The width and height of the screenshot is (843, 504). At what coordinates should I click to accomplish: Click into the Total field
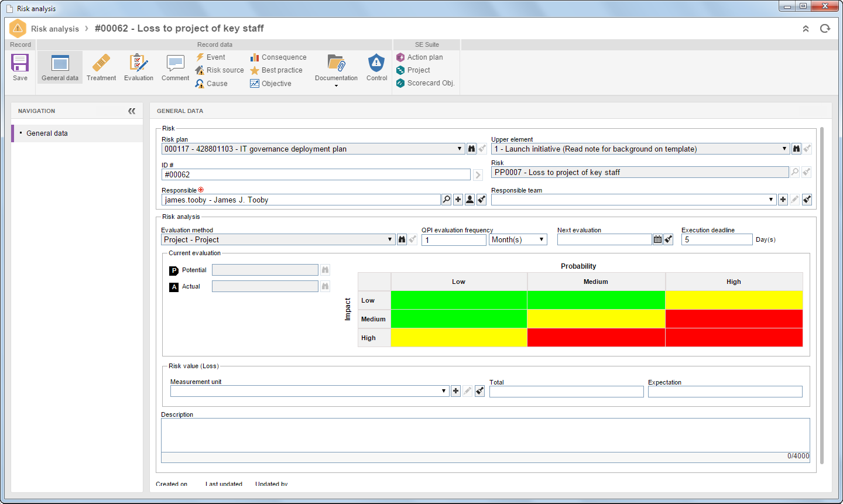pyautogui.click(x=567, y=392)
